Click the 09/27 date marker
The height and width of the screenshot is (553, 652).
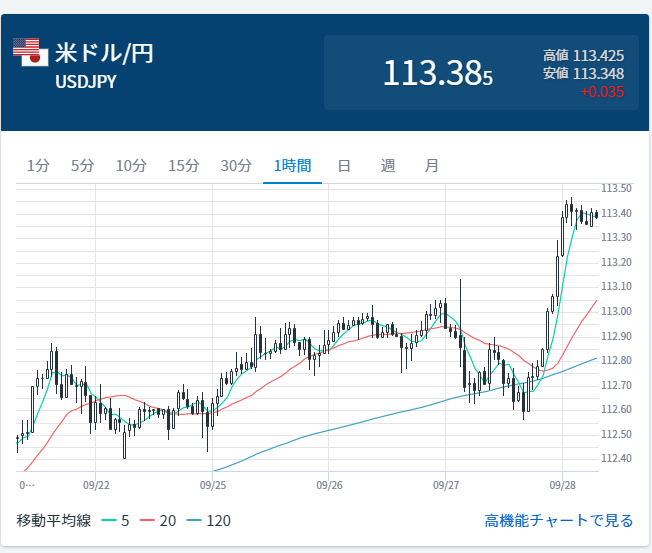pos(446,484)
